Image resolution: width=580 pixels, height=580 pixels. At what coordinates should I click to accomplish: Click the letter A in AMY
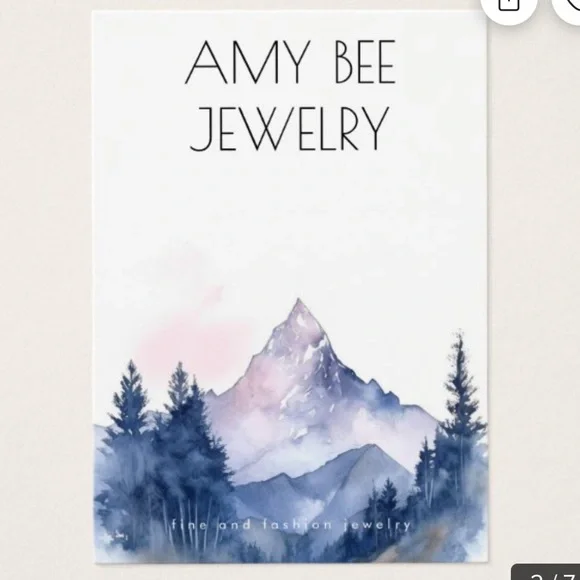tap(206, 62)
